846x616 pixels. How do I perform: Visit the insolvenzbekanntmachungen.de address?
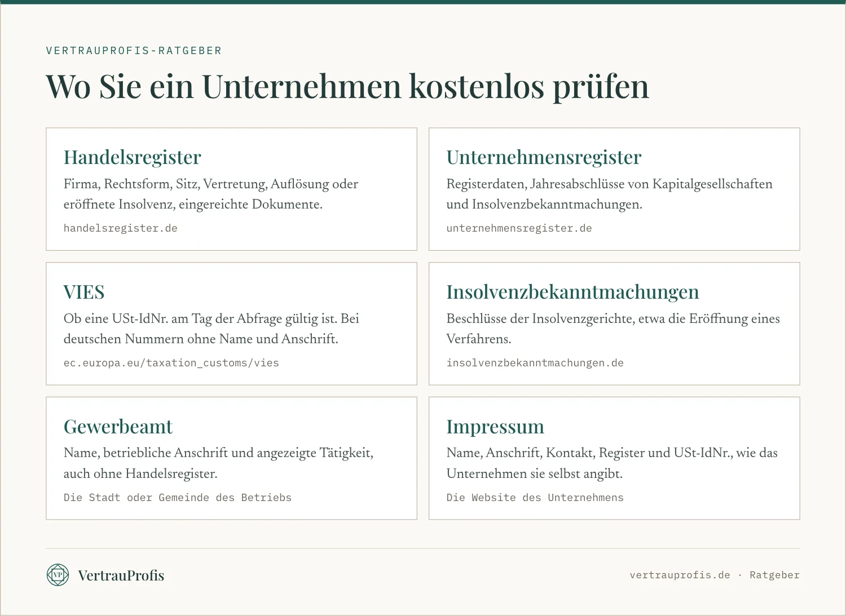tap(535, 363)
